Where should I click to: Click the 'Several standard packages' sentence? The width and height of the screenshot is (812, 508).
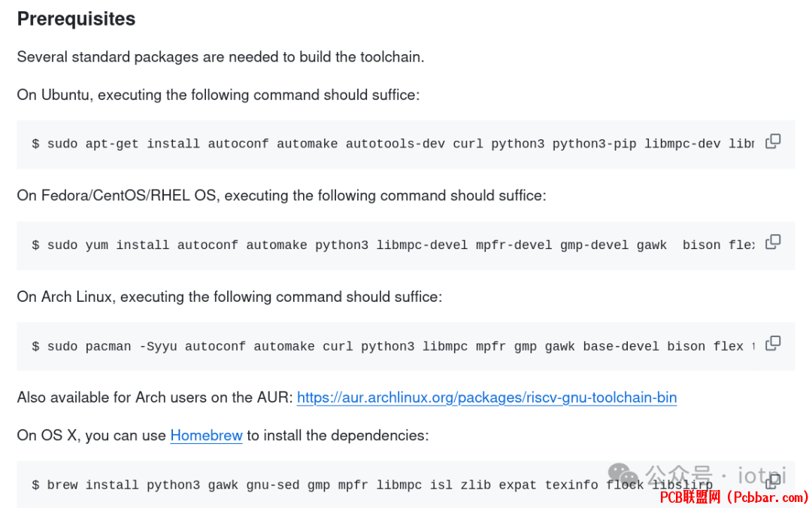pos(220,57)
